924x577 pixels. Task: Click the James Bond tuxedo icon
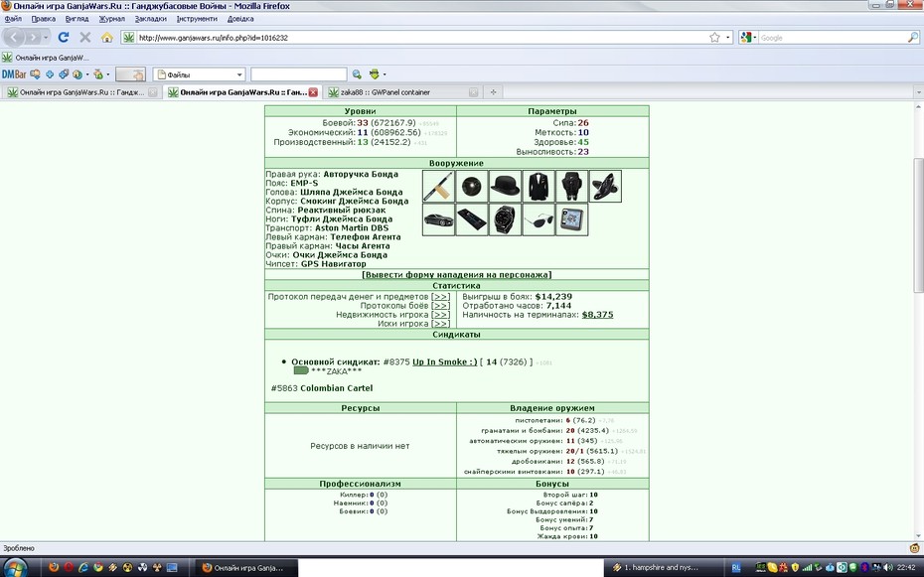pos(539,186)
